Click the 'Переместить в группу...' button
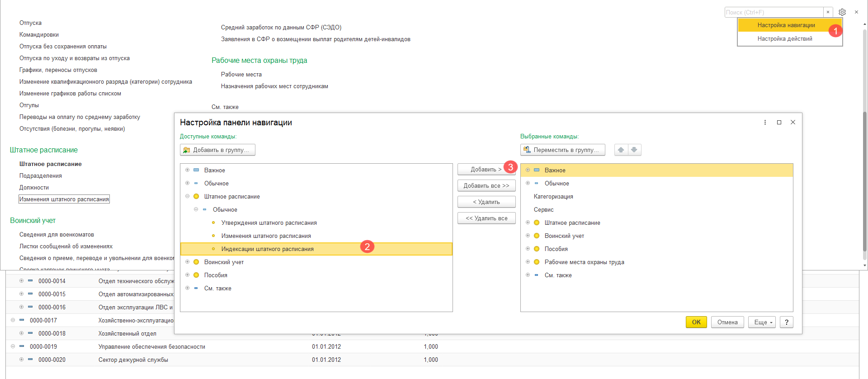The height and width of the screenshot is (379, 868). (x=562, y=150)
